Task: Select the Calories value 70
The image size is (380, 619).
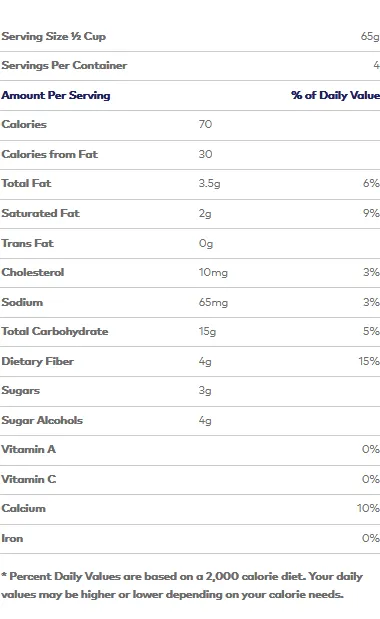Action: (205, 124)
